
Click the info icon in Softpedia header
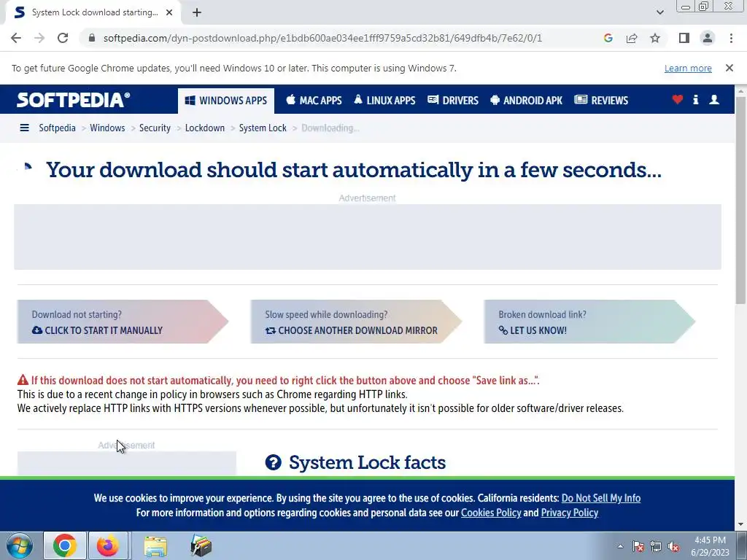pyautogui.click(x=695, y=99)
